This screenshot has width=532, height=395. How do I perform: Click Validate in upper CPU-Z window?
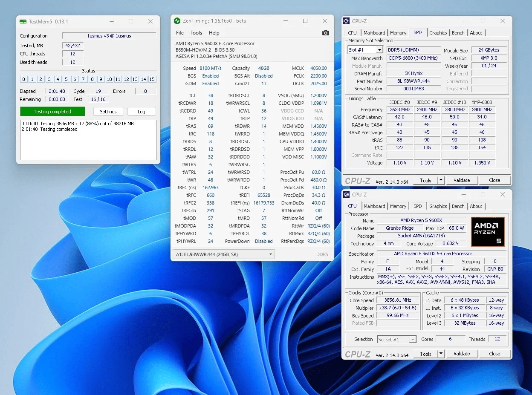point(462,180)
